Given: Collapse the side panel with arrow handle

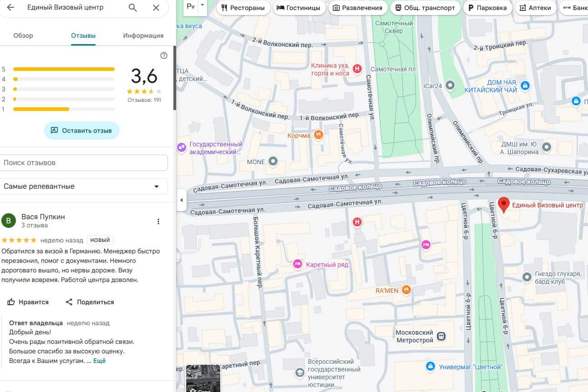Looking at the screenshot, I should pos(182,200).
